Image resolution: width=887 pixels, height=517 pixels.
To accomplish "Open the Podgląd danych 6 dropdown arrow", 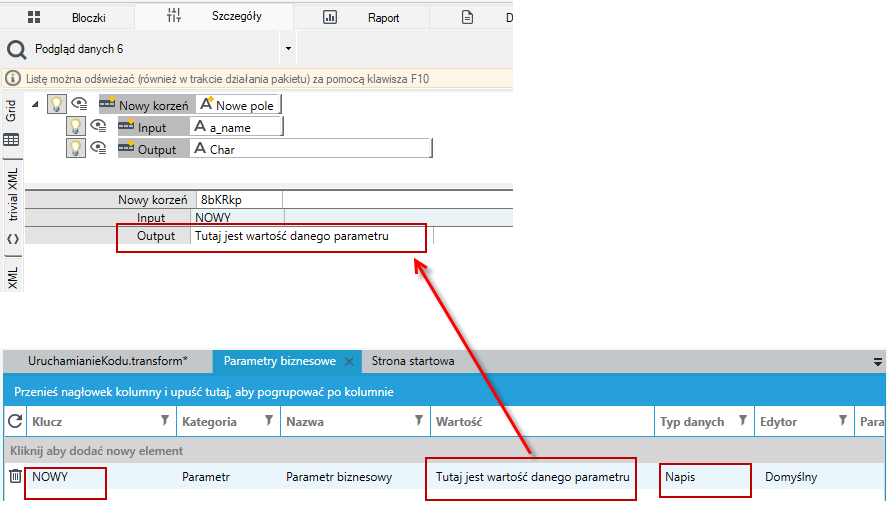I will point(288,49).
